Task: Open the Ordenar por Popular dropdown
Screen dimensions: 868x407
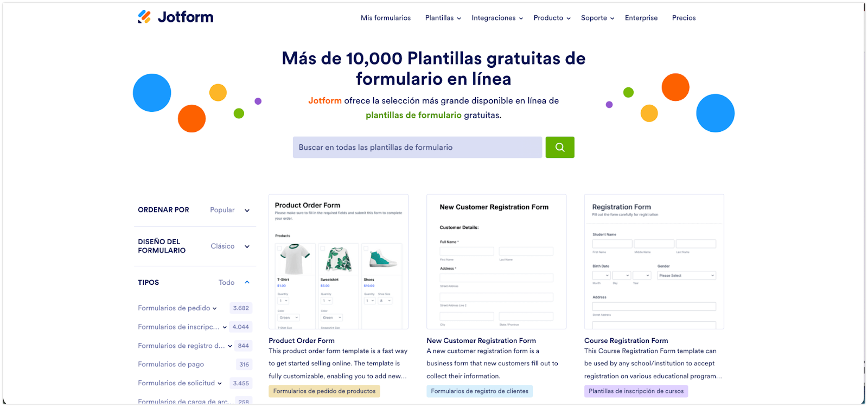Action: [230, 210]
